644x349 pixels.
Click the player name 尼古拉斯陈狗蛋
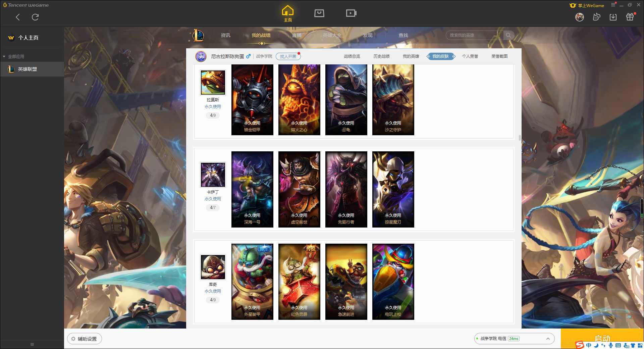pos(227,56)
